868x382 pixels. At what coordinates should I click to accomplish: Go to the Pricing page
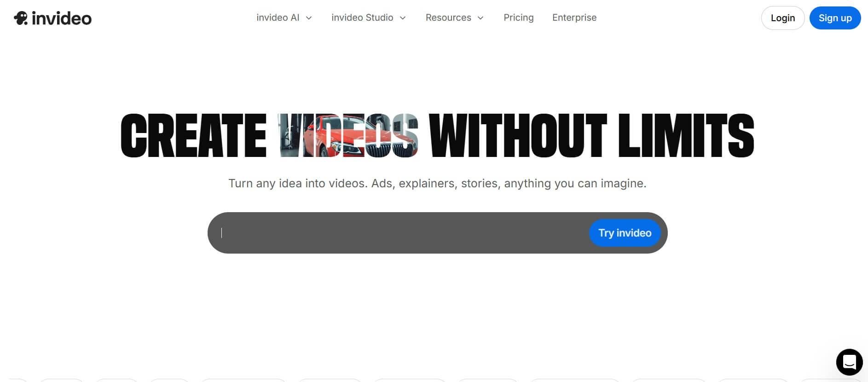519,17
